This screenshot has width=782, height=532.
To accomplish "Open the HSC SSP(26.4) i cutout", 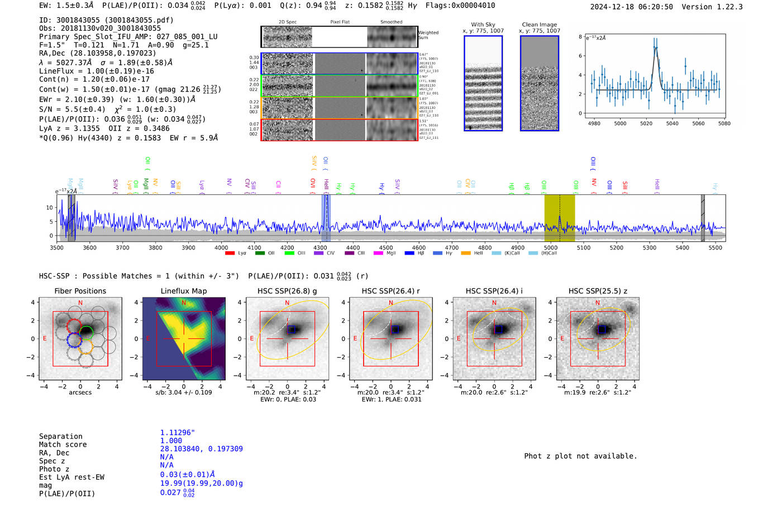I will pos(494,339).
